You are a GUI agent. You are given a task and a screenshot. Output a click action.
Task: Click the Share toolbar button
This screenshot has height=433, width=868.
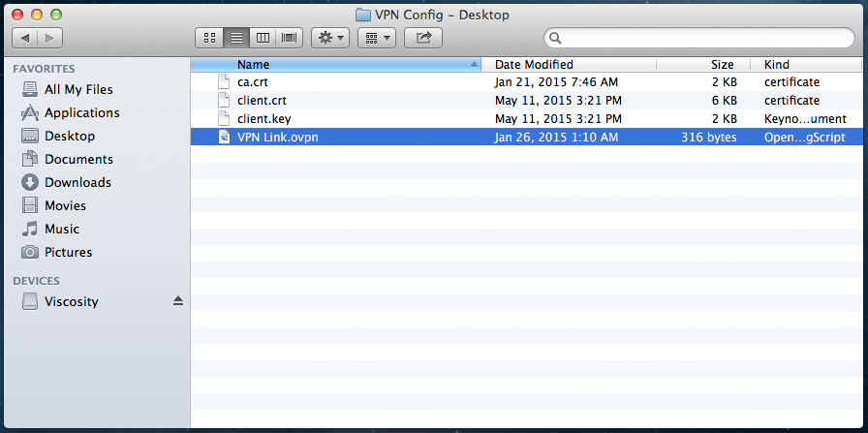pos(423,38)
